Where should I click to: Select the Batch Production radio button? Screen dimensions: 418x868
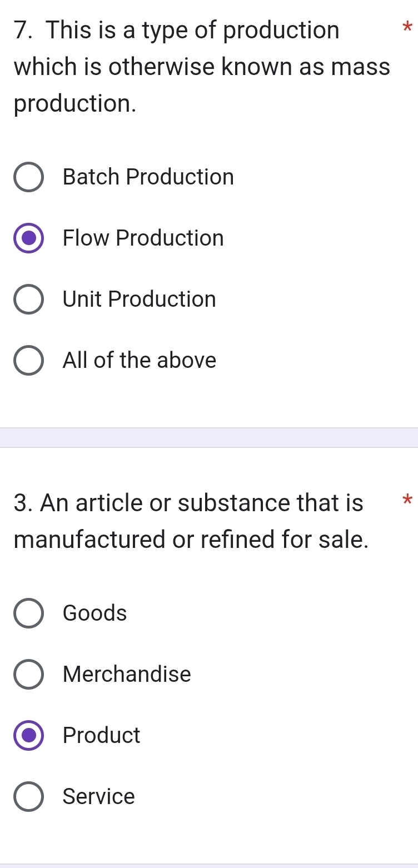[29, 178]
